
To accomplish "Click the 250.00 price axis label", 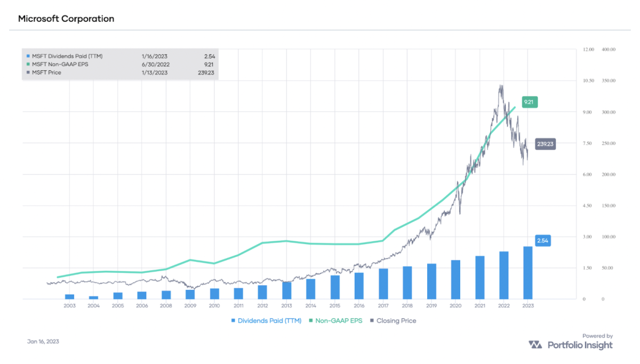I will pos(609,143).
